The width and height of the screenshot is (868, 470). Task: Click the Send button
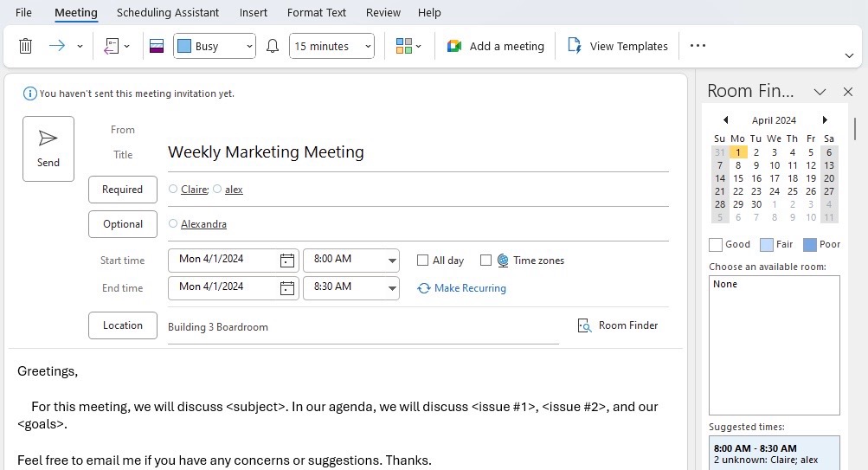(x=48, y=149)
